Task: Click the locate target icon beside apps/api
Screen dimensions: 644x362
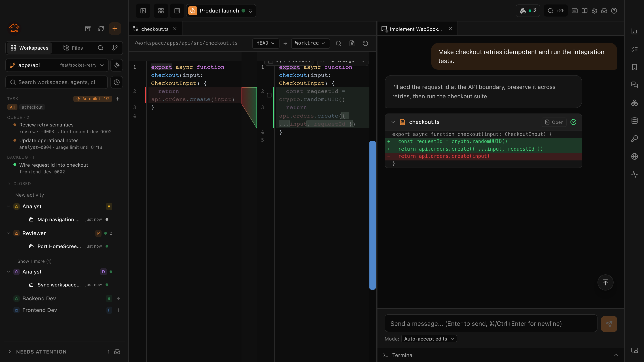Action: tap(117, 65)
